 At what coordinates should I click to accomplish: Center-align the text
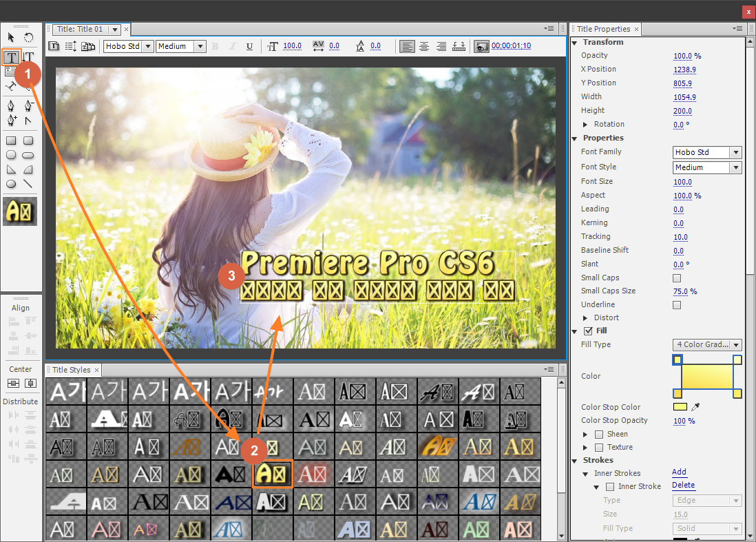(424, 46)
